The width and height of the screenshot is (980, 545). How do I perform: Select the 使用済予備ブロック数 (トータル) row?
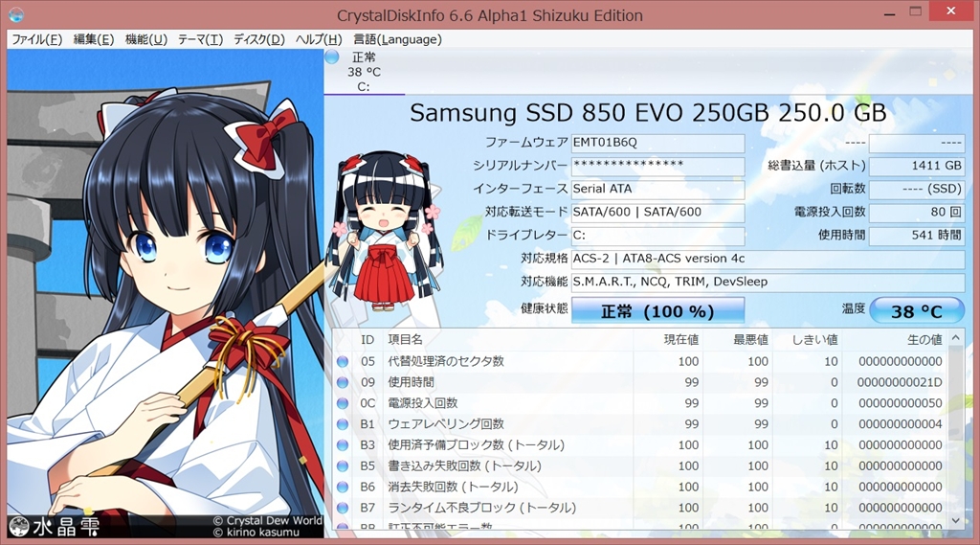[x=640, y=444]
